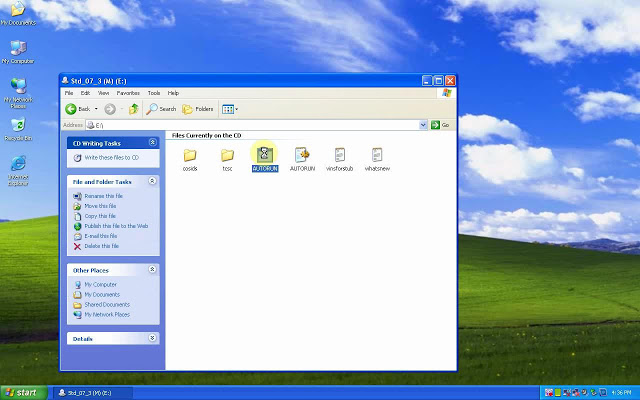Open the Help menu
640x400 pixels.
tap(173, 93)
